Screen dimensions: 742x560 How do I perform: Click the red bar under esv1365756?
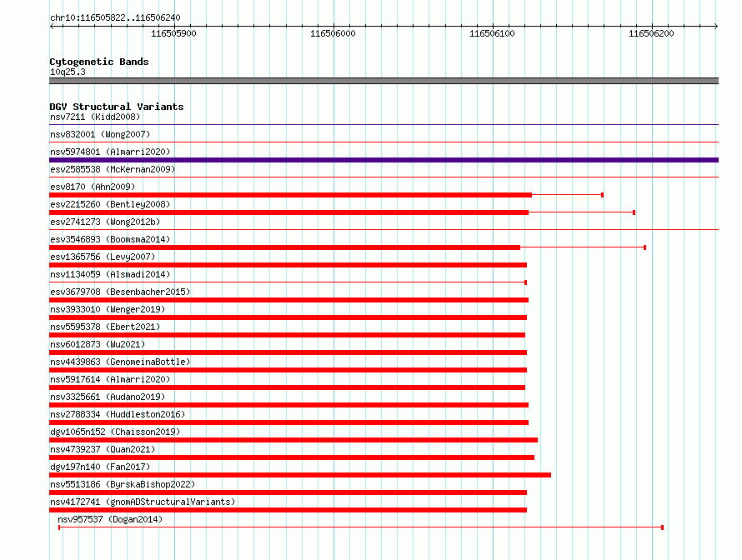coord(288,265)
